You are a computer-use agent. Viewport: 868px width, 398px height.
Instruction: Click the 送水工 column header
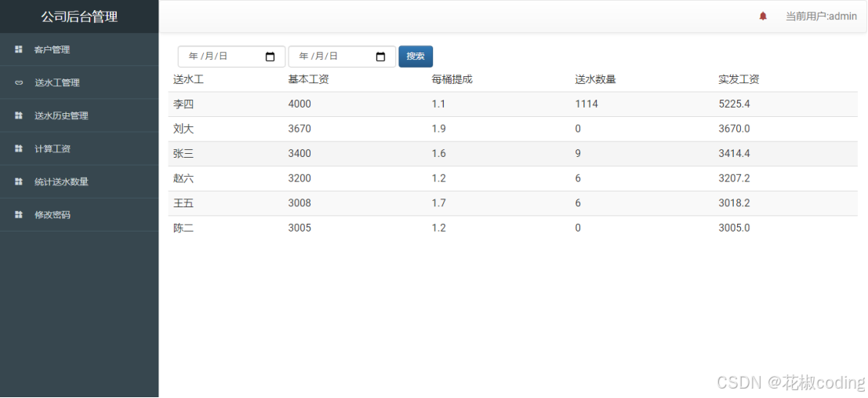click(189, 79)
